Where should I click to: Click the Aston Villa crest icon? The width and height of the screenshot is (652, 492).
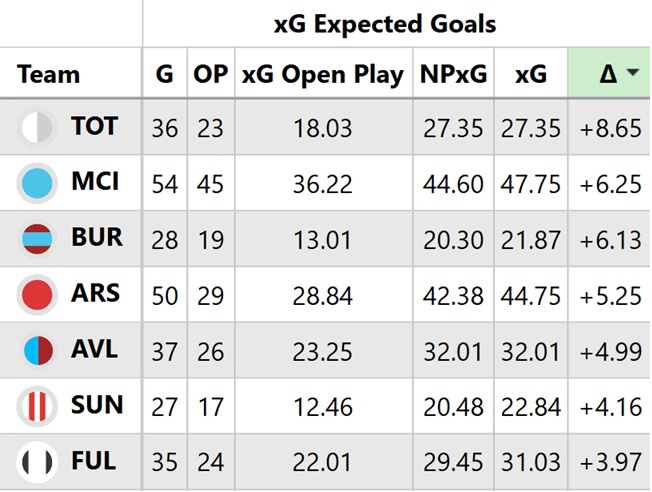[x=37, y=350]
